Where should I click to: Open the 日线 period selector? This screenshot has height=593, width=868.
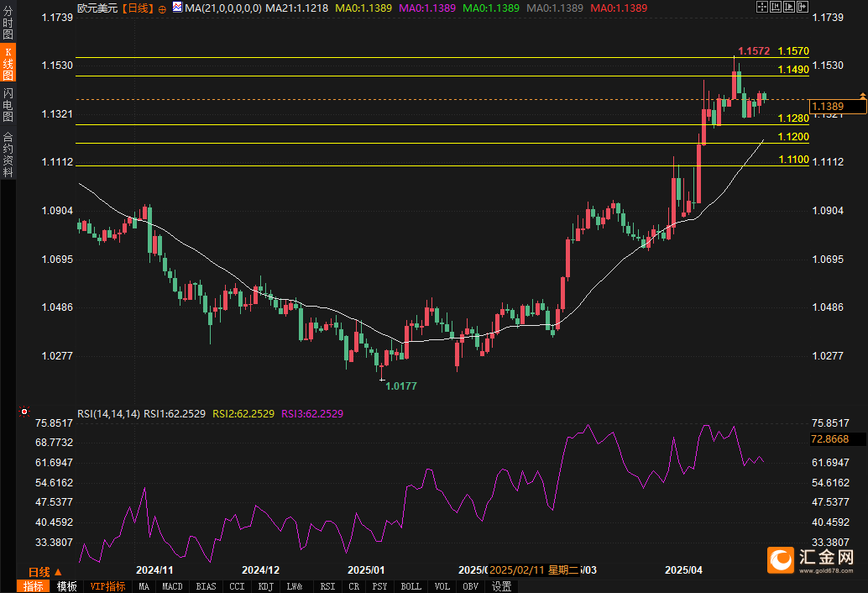(x=39, y=572)
